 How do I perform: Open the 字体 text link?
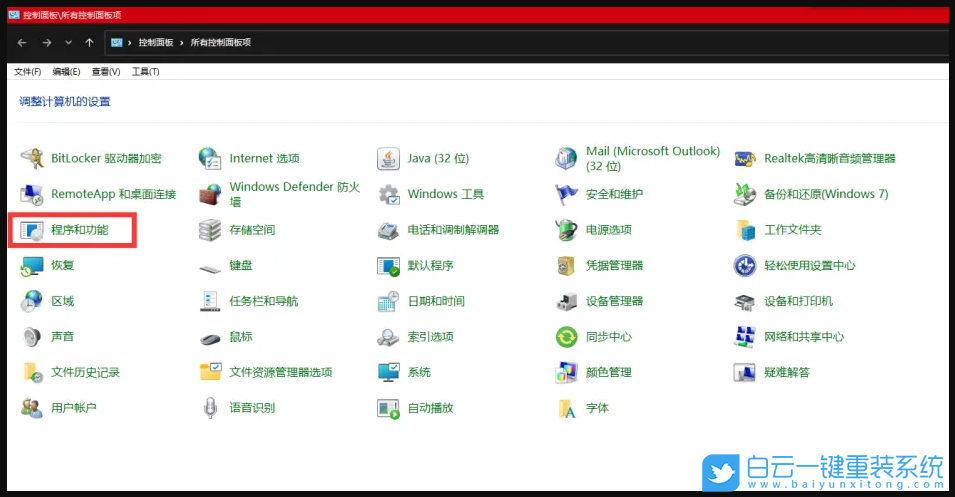pos(597,408)
